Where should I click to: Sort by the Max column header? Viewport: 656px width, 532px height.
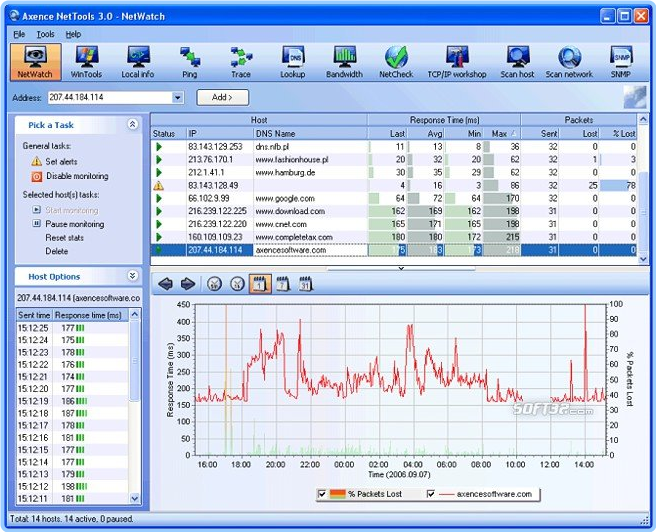[x=504, y=134]
